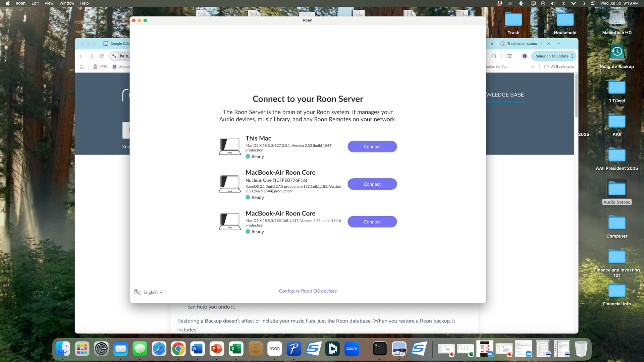Open Mail from the Dock
Screen dimensions: 644x362
pos(120,349)
